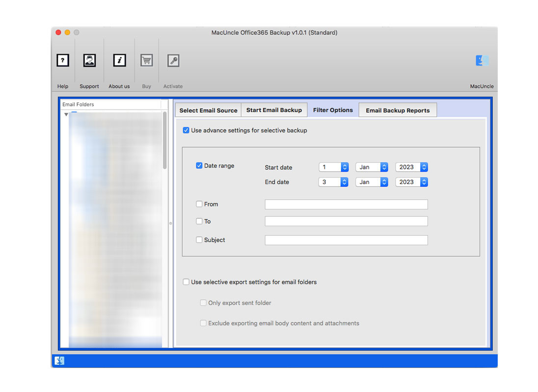Enable the From filter checkbox
Screen dimensions: 538x392
(x=199, y=204)
